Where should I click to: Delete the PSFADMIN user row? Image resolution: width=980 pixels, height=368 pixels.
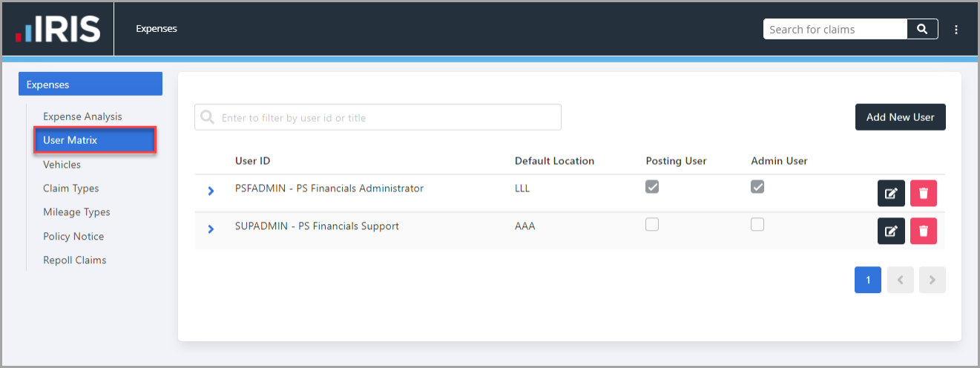coord(924,193)
